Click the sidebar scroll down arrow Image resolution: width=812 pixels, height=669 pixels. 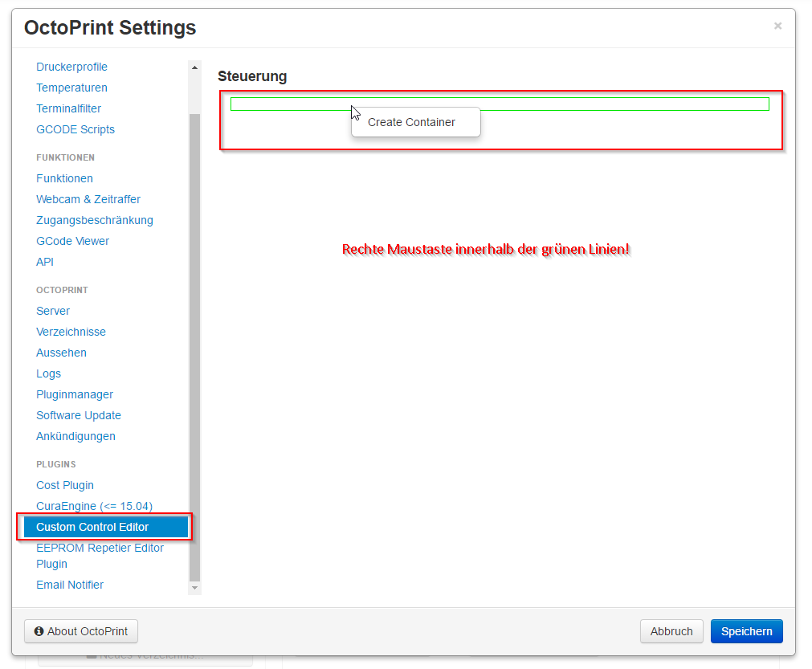coord(194,589)
